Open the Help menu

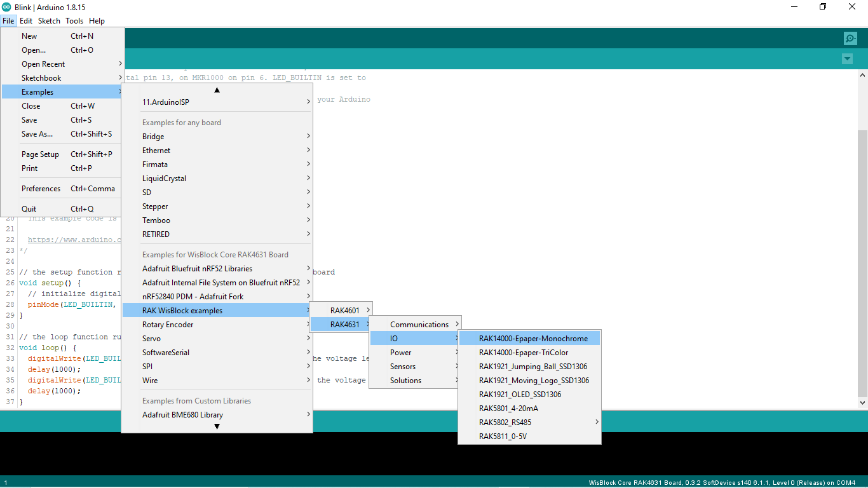[x=97, y=21]
